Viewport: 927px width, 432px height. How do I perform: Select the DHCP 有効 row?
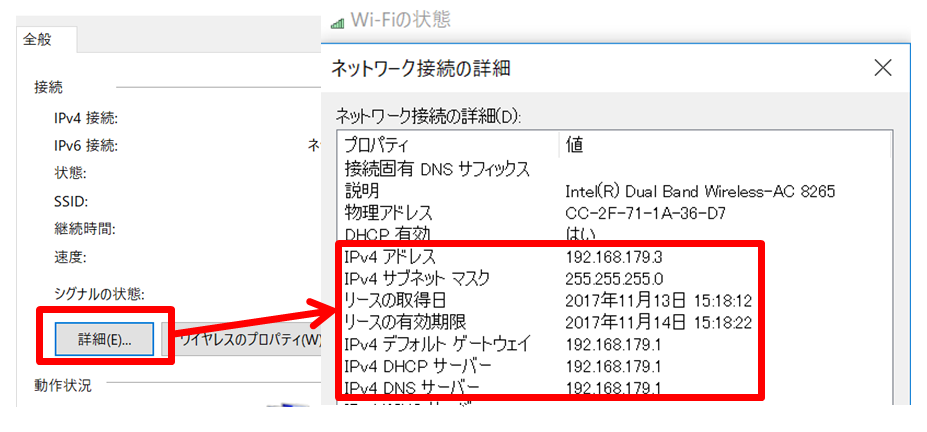click(x=387, y=234)
